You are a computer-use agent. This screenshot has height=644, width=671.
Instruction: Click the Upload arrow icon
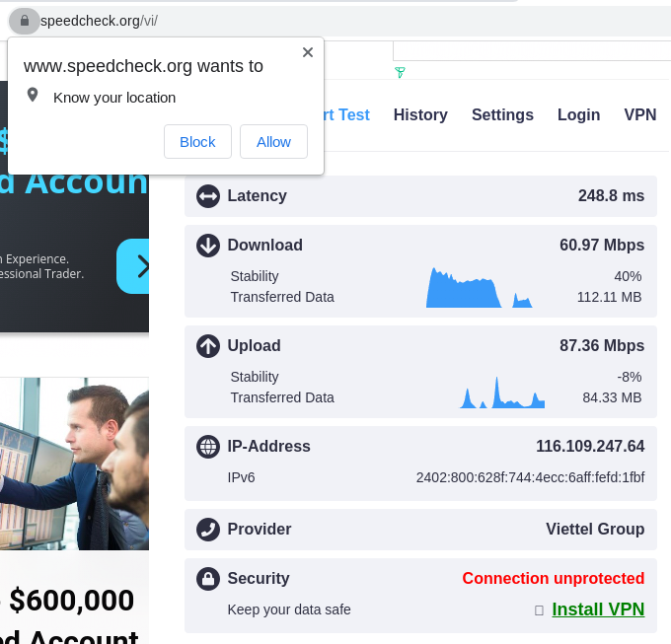point(207,346)
